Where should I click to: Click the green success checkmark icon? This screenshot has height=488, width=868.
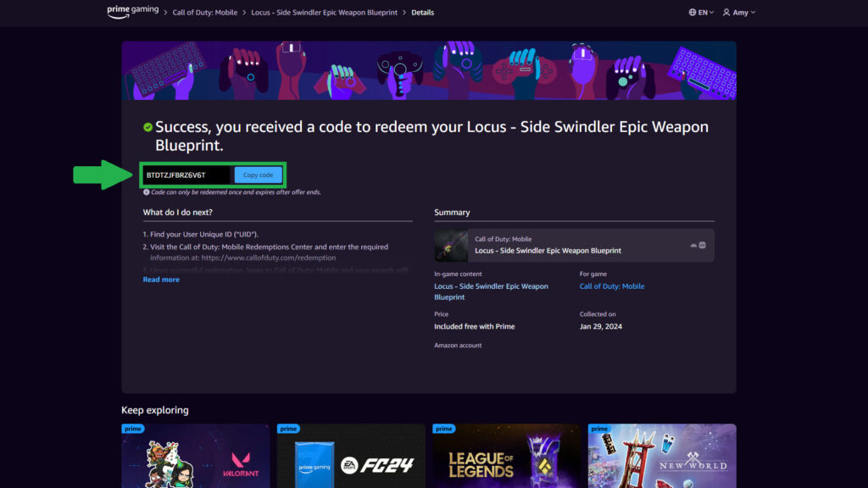click(x=148, y=127)
